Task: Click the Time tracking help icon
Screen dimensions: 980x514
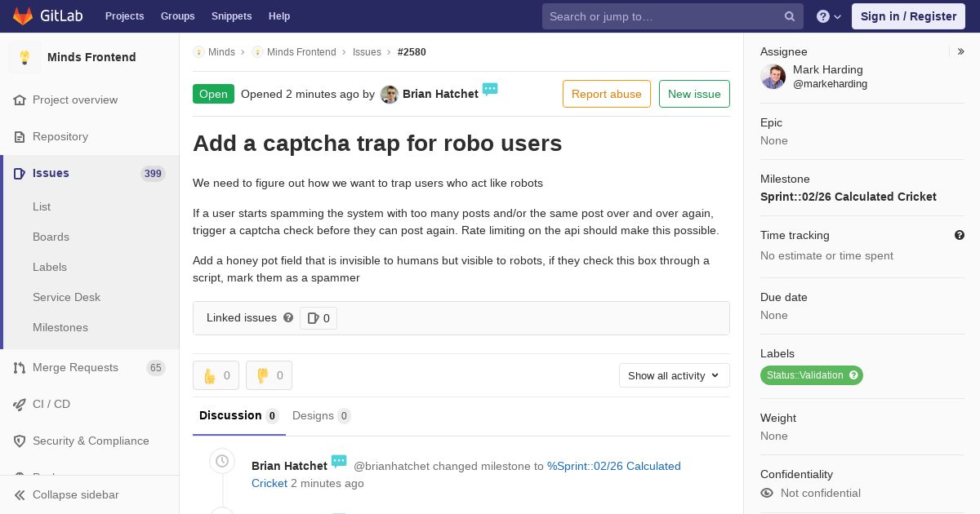Action: tap(960, 235)
